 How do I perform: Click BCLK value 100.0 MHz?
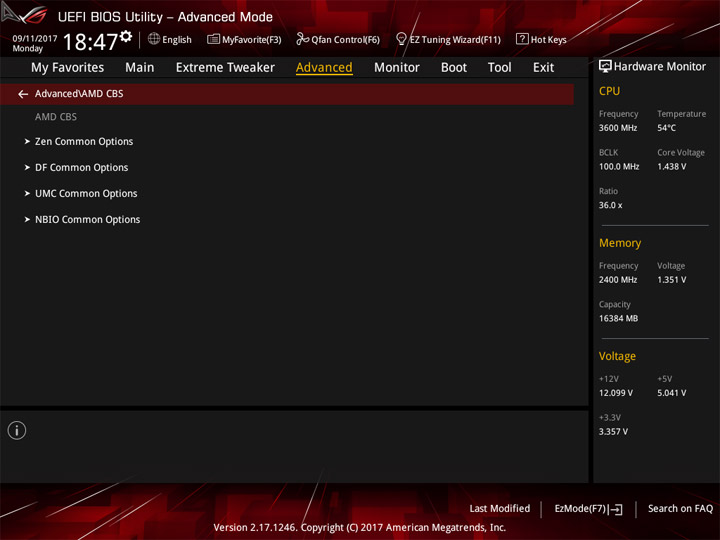tap(619, 167)
